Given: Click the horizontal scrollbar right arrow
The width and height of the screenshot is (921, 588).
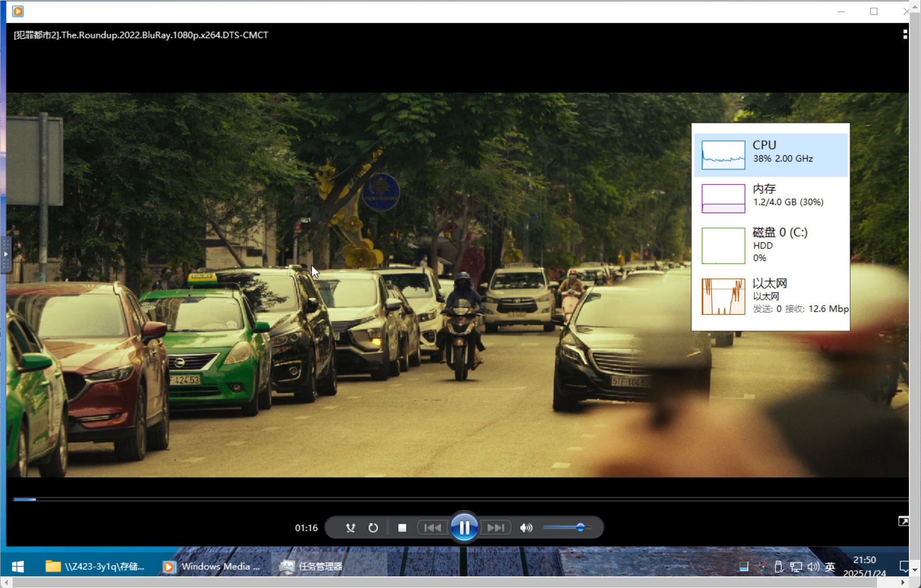Looking at the screenshot, I should [903, 583].
